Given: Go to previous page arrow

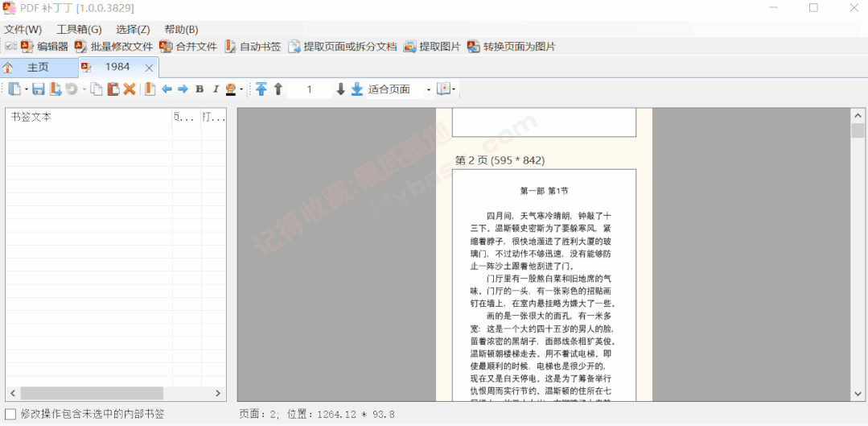Looking at the screenshot, I should pos(278,89).
